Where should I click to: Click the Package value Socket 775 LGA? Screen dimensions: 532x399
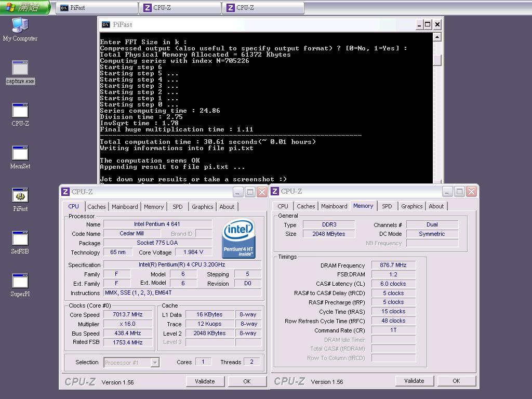click(157, 243)
